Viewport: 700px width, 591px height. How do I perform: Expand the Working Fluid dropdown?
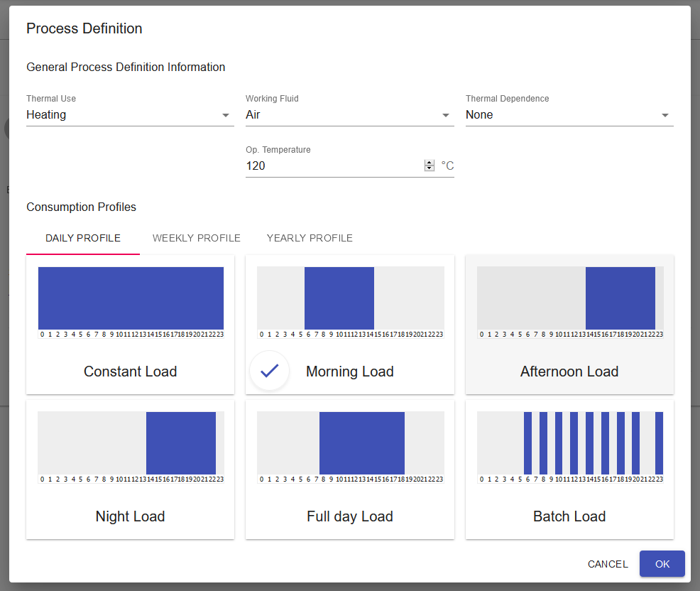pos(349,115)
